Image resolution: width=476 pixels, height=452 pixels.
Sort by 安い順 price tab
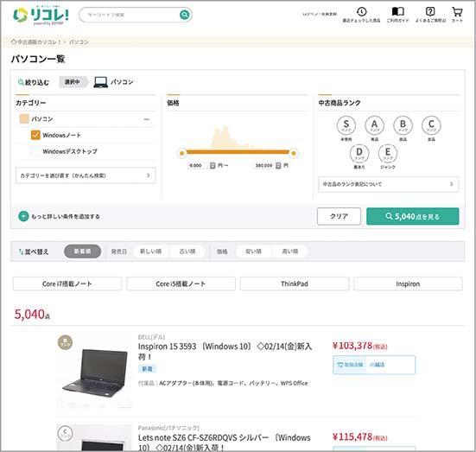click(253, 251)
